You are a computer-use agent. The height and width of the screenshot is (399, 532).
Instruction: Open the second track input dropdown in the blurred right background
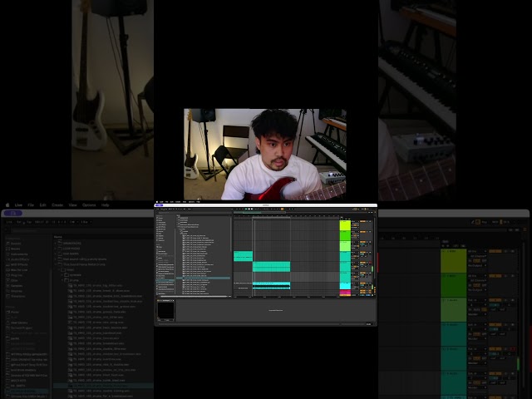(x=476, y=276)
